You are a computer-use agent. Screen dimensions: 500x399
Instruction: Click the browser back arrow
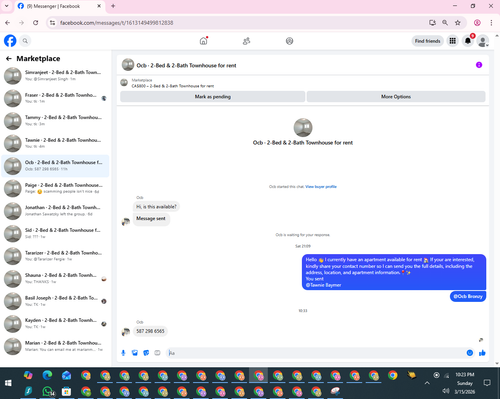click(x=8, y=23)
